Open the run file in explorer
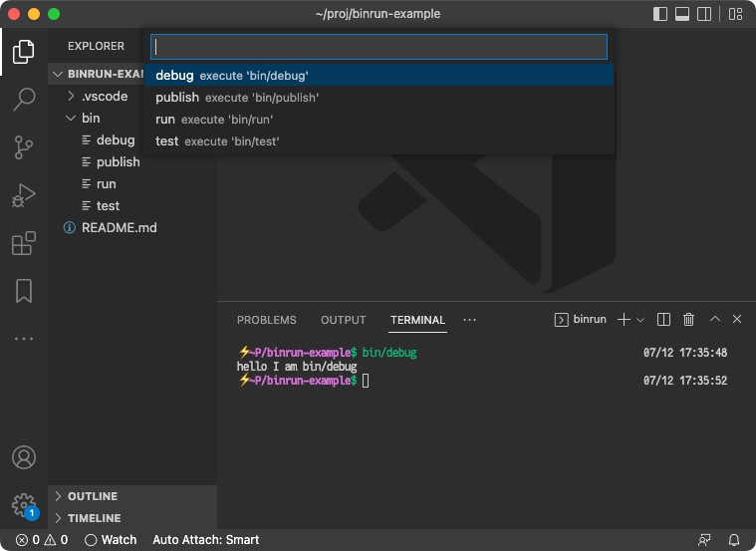Screen dimensions: 756x551 [100, 183]
